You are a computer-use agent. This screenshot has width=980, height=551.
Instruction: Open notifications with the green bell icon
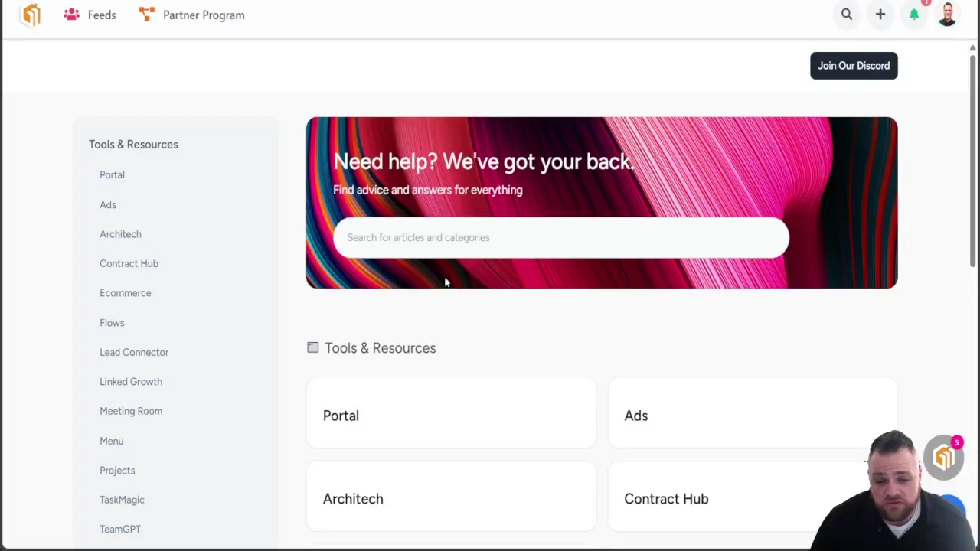914,15
